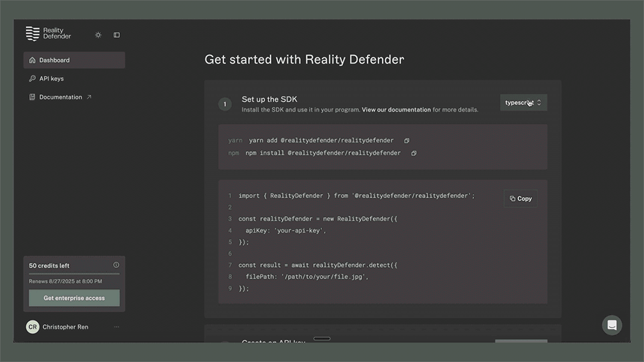Go to API keys in the sidebar

click(51, 78)
